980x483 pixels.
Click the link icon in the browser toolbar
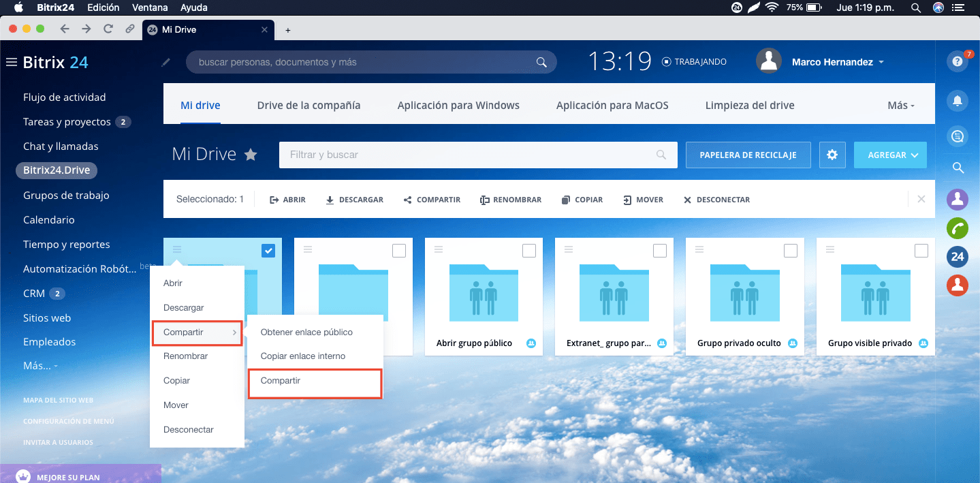129,29
